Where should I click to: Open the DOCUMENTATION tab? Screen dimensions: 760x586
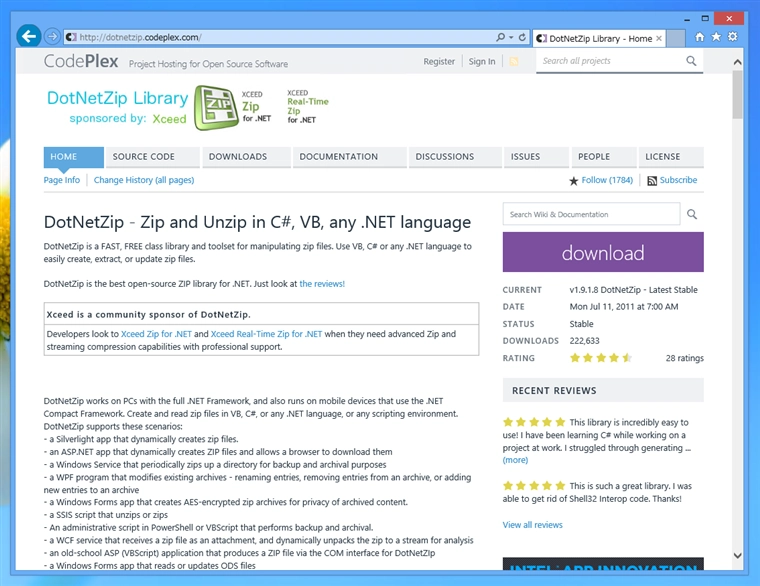(349, 157)
